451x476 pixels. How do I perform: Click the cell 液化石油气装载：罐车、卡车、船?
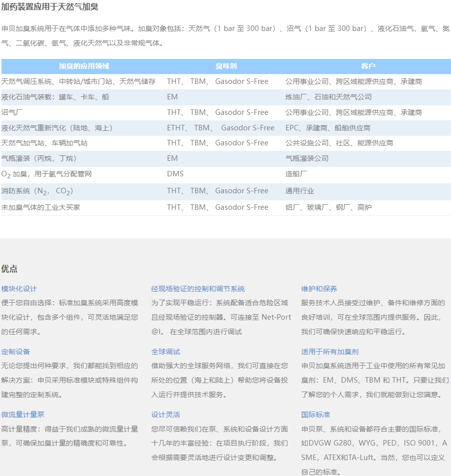[x=55, y=97]
